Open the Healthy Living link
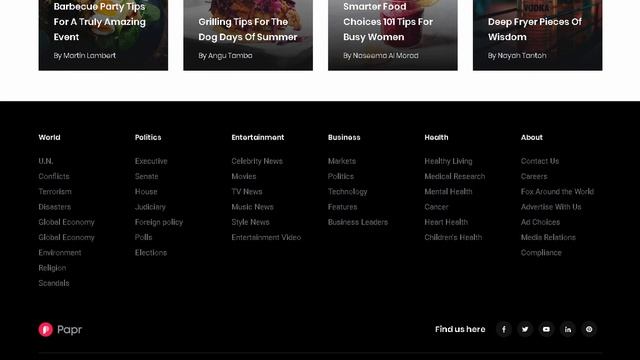Viewport: 640px width, 360px height. click(x=448, y=161)
